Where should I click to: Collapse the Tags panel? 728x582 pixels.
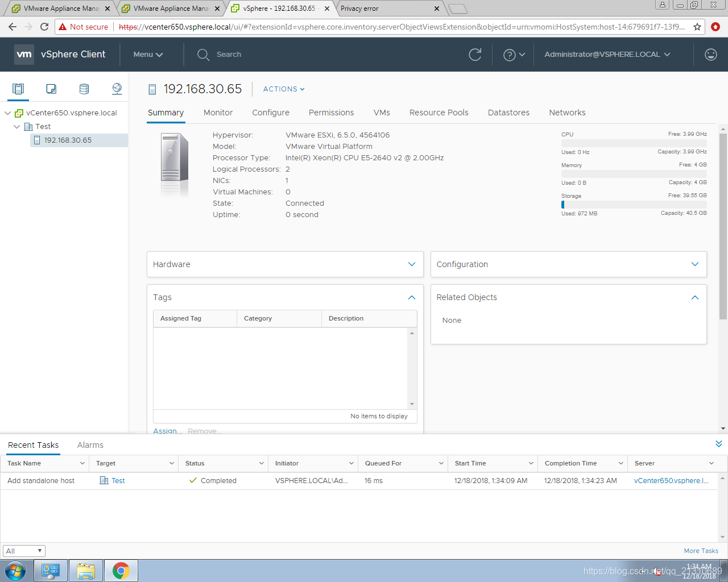[412, 297]
